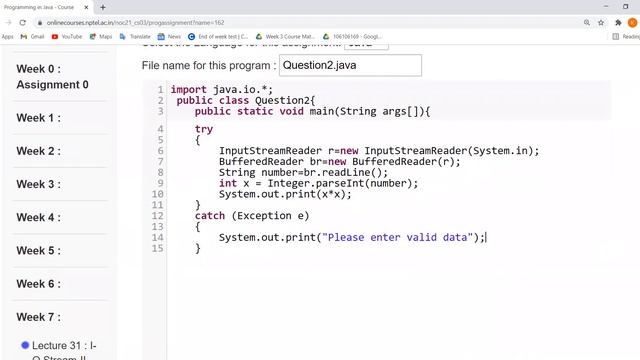The image size is (640, 360).
Task: Close the Programming in Java tab
Action: click(x=86, y=7)
